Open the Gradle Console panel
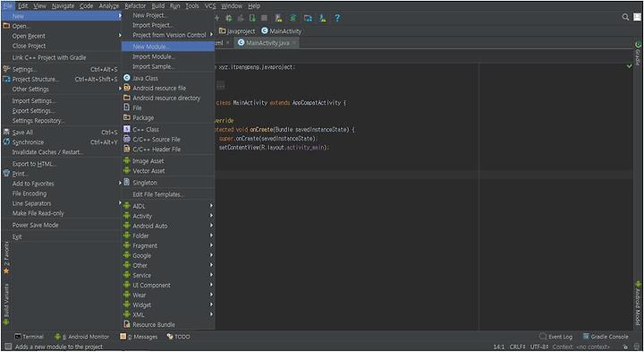The width and height of the screenshot is (644, 352). [606, 337]
